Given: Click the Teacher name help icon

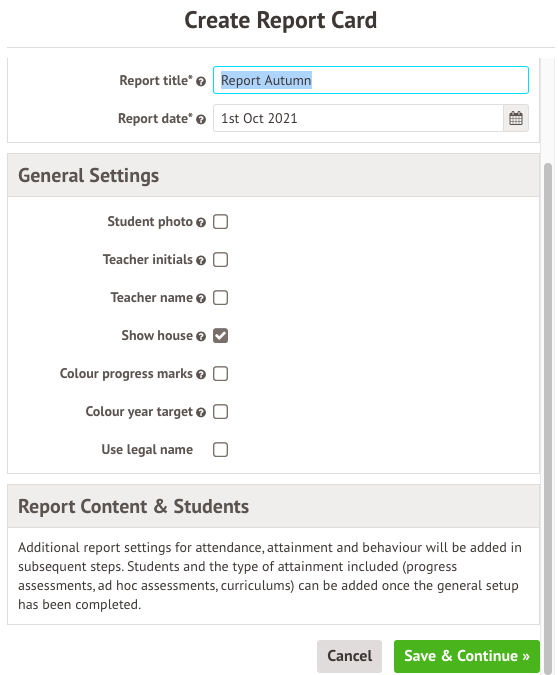Looking at the screenshot, I should 201,298.
